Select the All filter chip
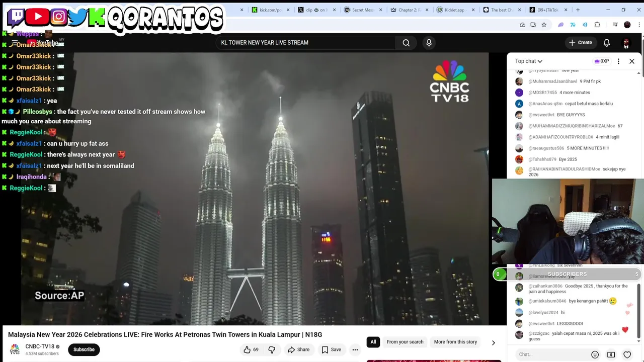This screenshot has height=362, width=644. click(373, 342)
